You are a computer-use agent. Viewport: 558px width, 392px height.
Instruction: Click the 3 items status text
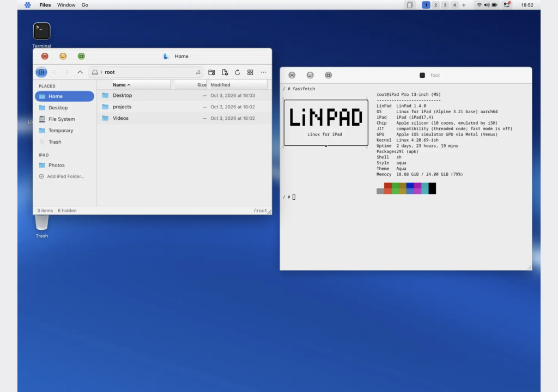(45, 211)
